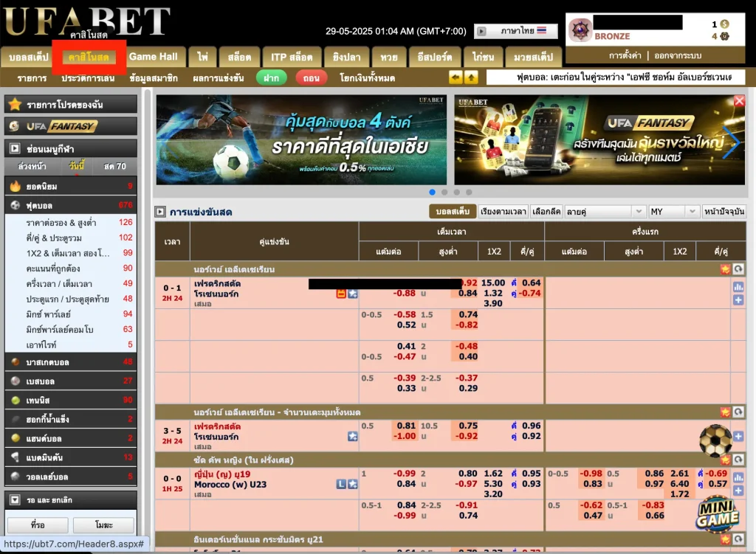Viewport: 756px width, 554px height.
Task: Click the blue plus icon to add more markets
Action: coord(739,300)
